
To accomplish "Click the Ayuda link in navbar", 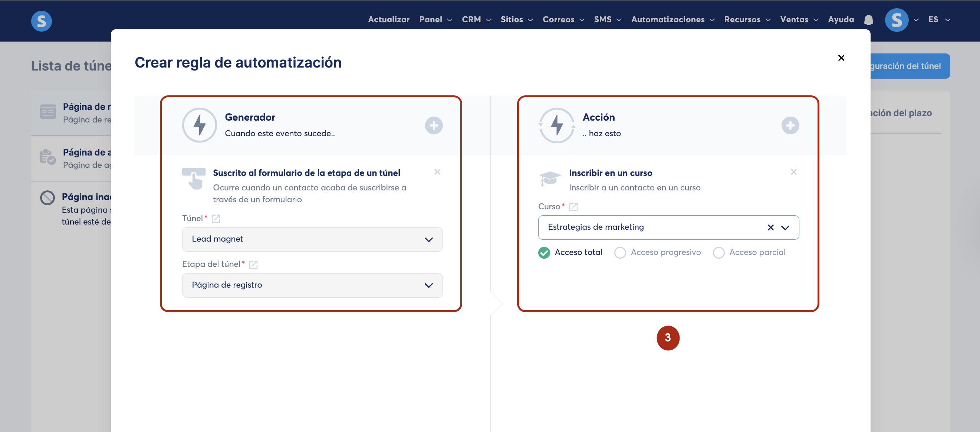I will 841,20.
